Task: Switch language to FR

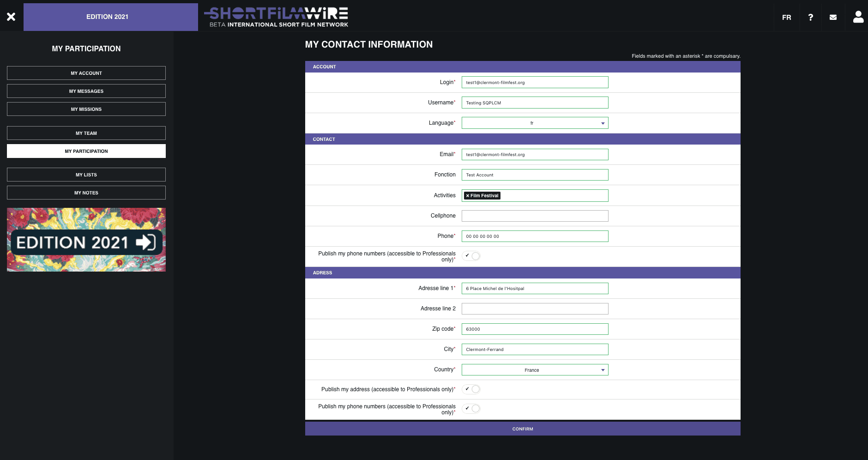Action: click(x=786, y=17)
